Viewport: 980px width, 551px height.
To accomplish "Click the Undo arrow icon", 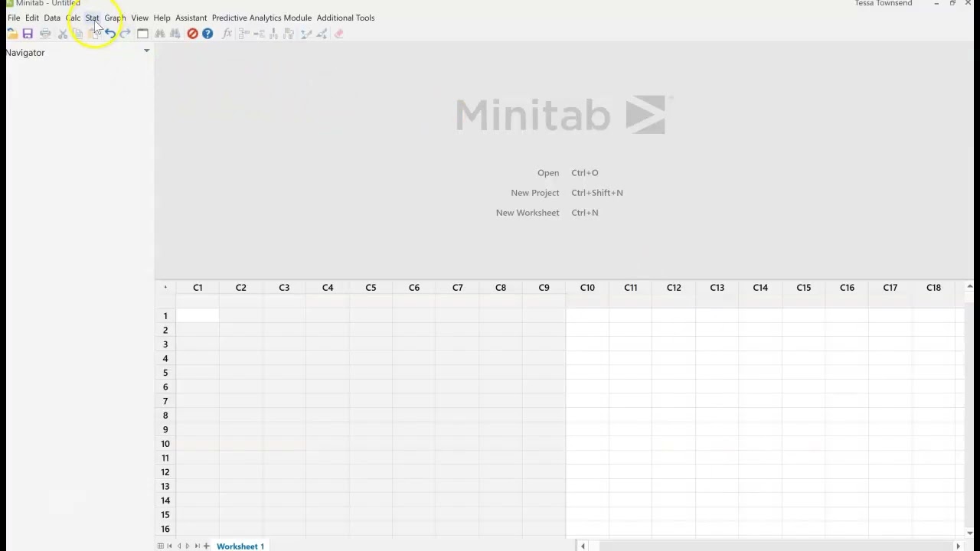I will click(110, 34).
